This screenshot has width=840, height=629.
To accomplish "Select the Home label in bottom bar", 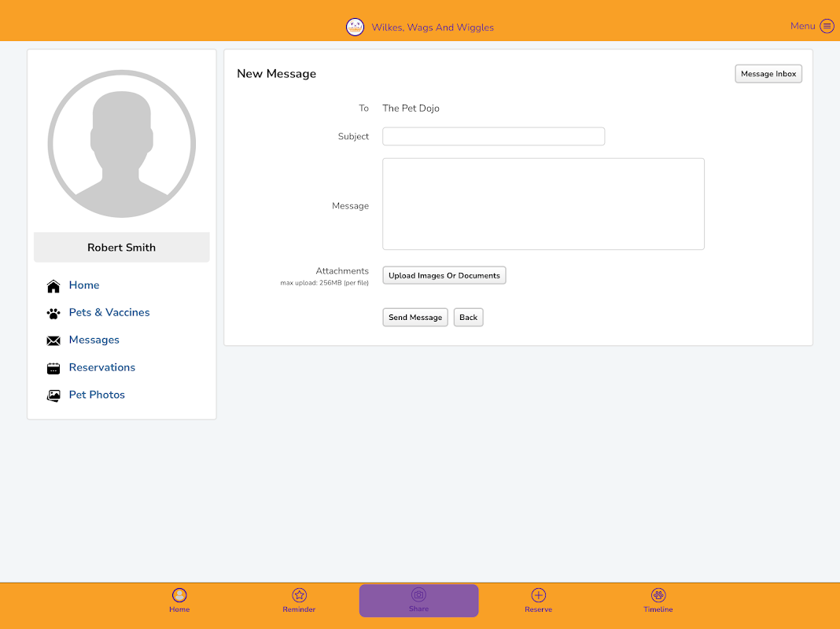I will [179, 609].
